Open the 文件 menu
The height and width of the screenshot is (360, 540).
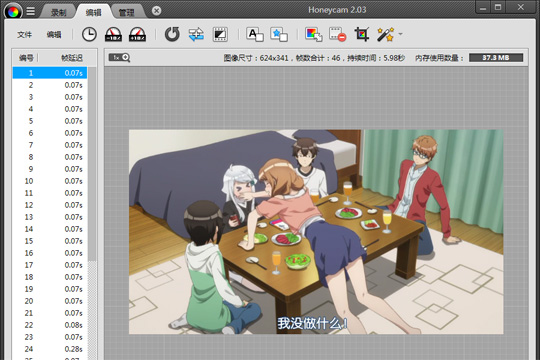[x=24, y=34]
